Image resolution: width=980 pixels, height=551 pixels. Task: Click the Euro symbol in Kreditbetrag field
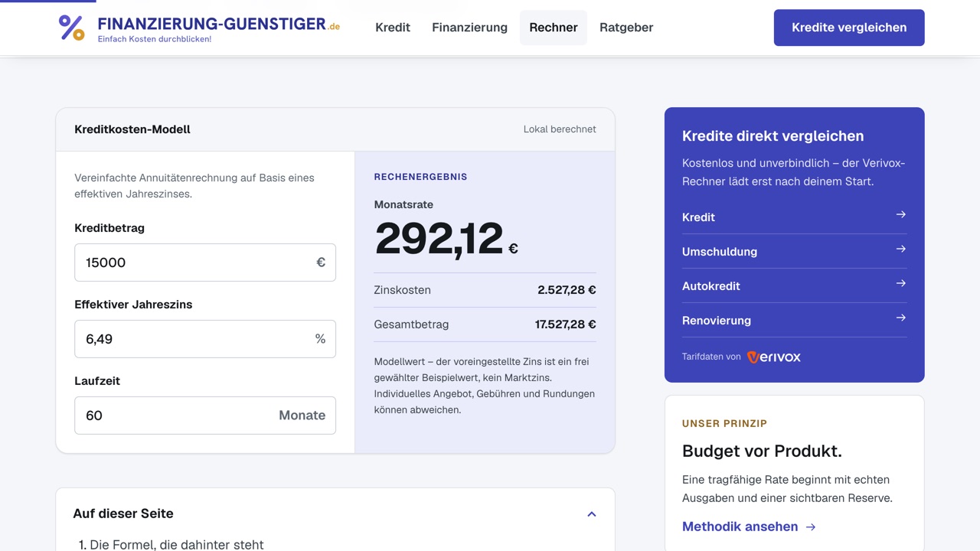point(321,262)
